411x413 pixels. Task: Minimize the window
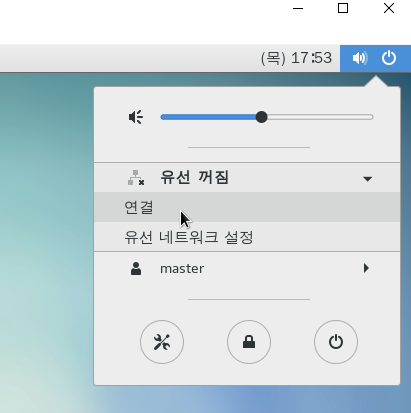tap(298, 8)
